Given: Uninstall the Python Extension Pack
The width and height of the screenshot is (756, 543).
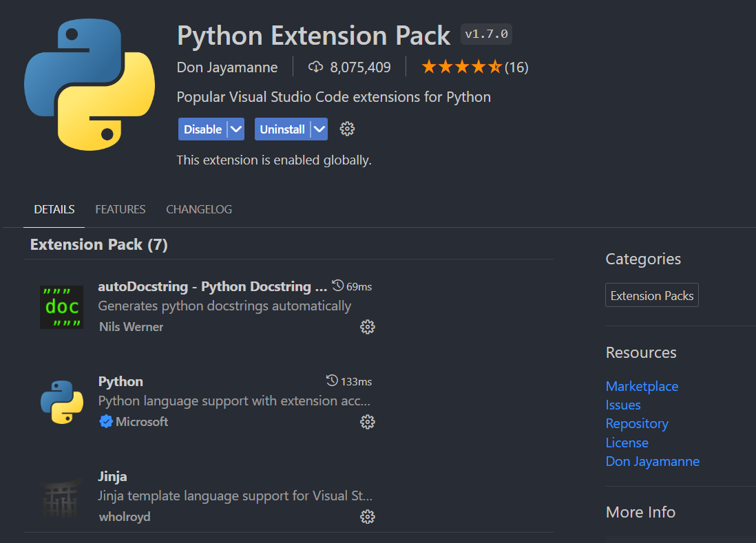Looking at the screenshot, I should pyautogui.click(x=282, y=129).
